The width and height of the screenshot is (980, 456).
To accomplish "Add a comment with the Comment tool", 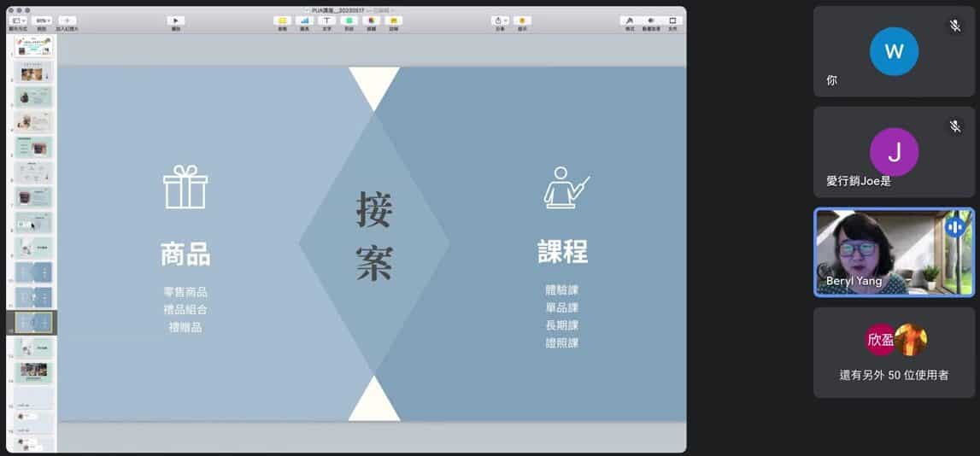I will [394, 20].
